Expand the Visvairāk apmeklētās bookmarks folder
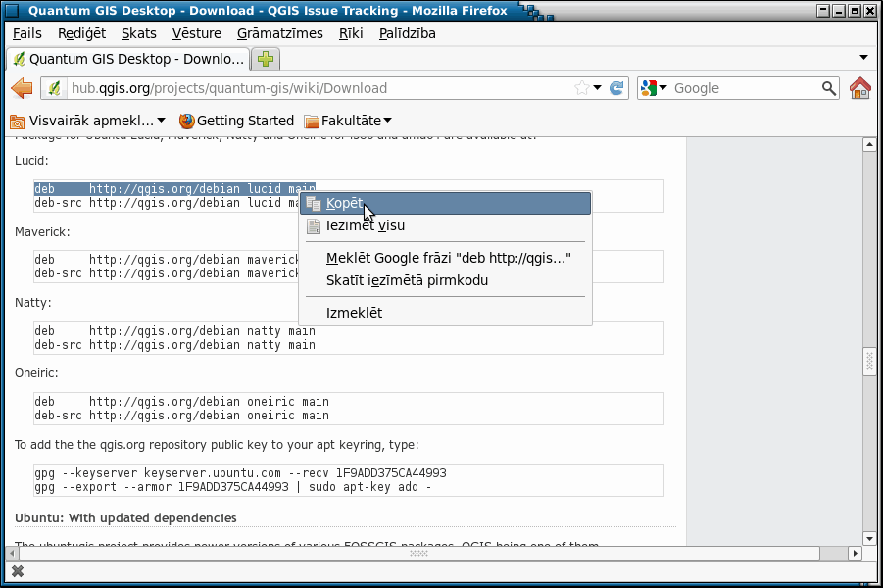 [x=88, y=121]
